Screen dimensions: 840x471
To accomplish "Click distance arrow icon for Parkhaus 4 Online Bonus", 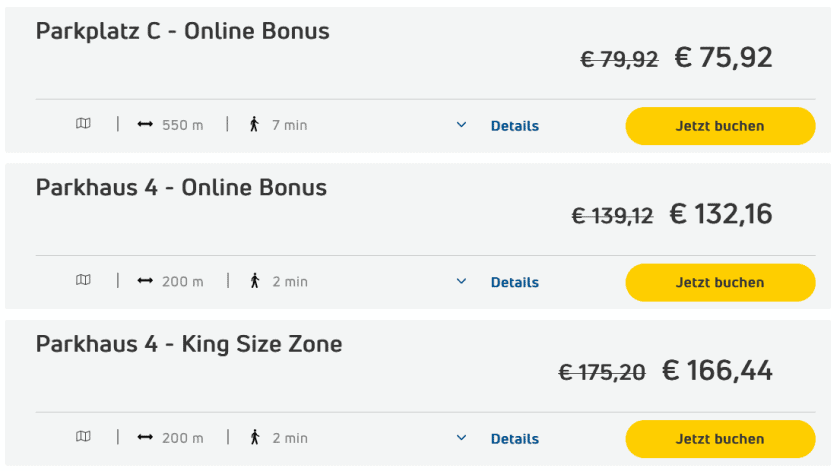I will point(145,281).
